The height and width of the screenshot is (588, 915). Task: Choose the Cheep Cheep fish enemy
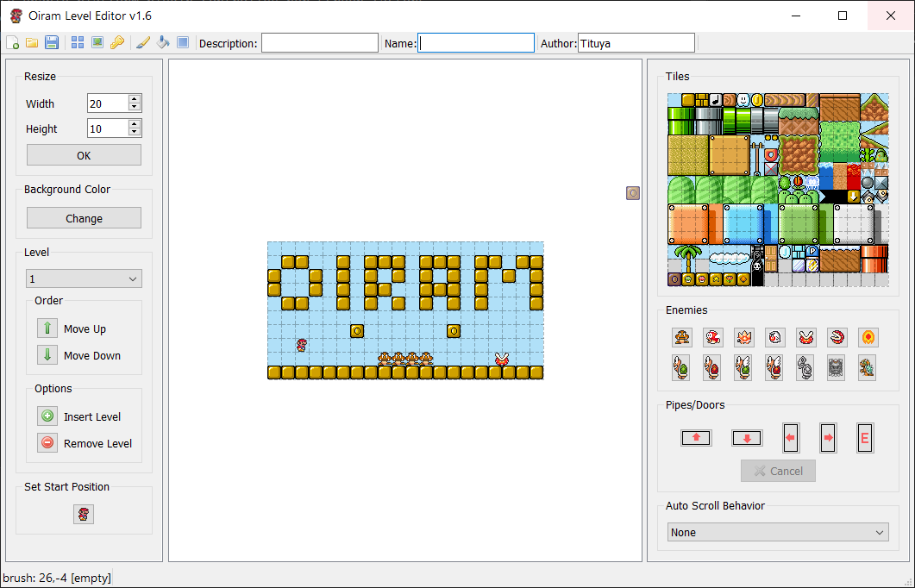point(712,337)
